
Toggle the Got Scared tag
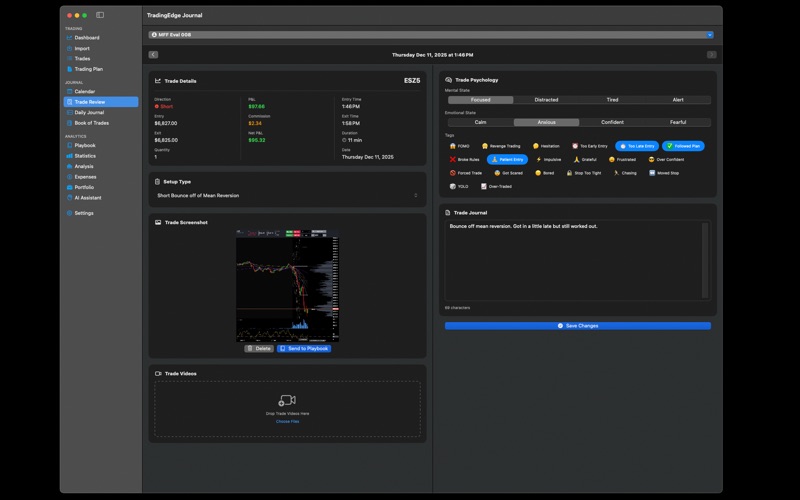pos(508,173)
